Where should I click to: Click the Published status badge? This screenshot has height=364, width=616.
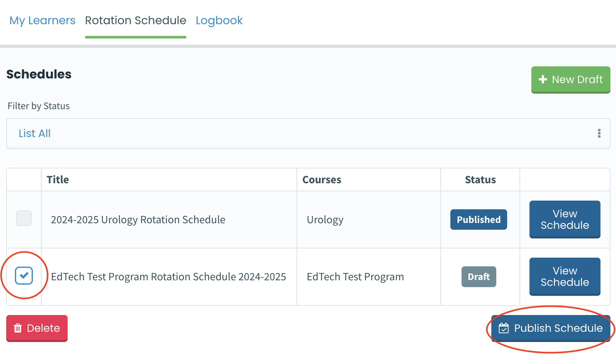(x=478, y=220)
